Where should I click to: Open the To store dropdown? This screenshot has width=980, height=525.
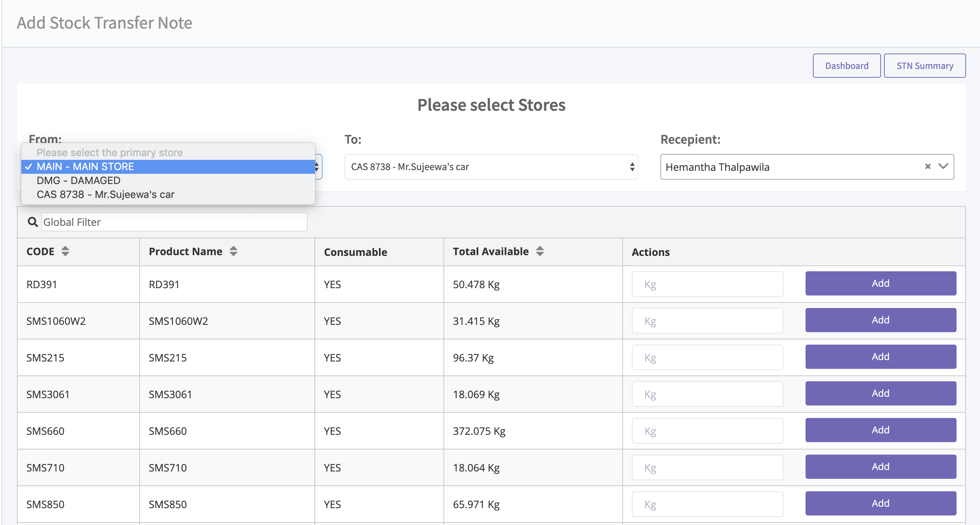coord(491,167)
